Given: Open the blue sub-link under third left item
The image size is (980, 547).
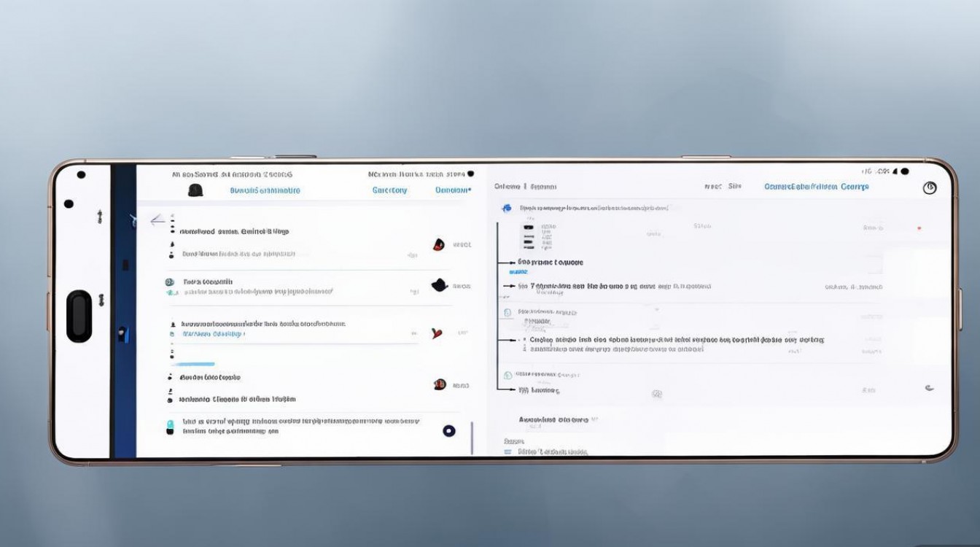Looking at the screenshot, I should pyautogui.click(x=213, y=334).
